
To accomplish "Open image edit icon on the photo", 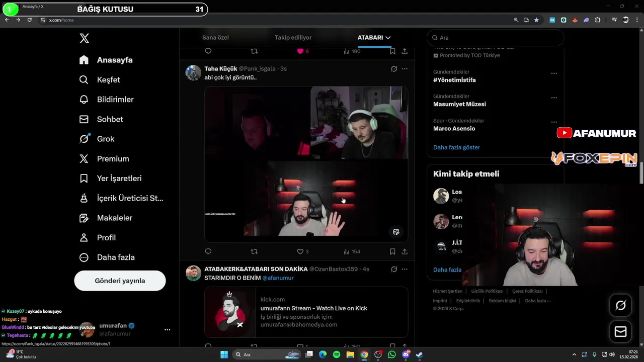I will pos(396,232).
